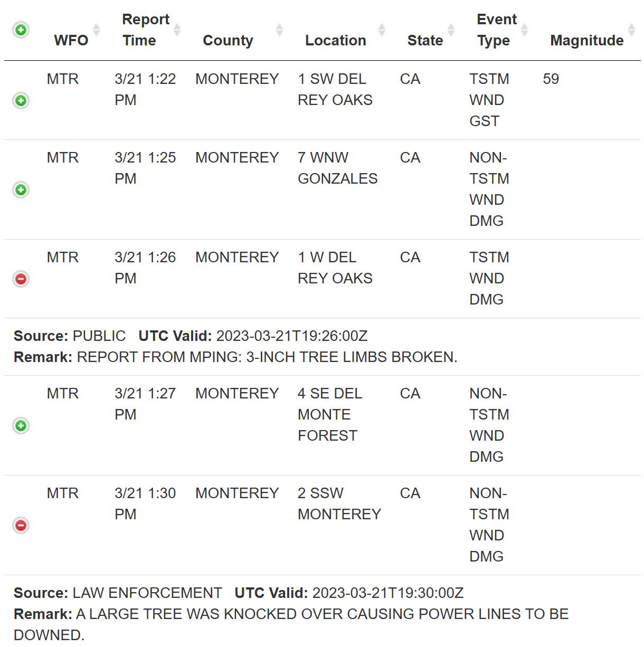Expand the 7 WNW Gonzales report row

pyautogui.click(x=21, y=189)
